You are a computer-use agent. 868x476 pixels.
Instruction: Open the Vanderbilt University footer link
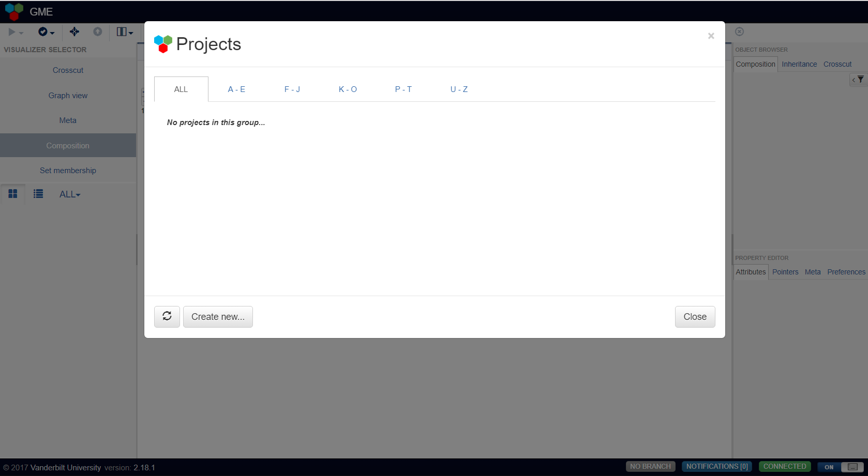(66, 468)
